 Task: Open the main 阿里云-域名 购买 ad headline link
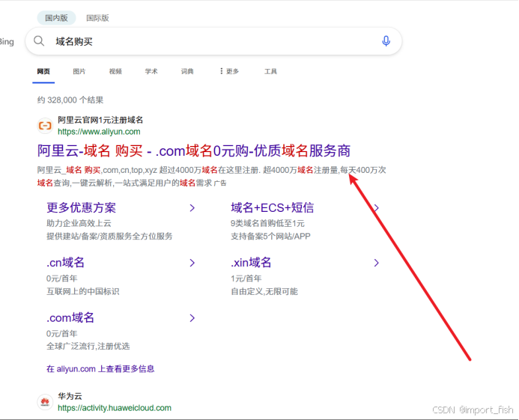click(194, 151)
